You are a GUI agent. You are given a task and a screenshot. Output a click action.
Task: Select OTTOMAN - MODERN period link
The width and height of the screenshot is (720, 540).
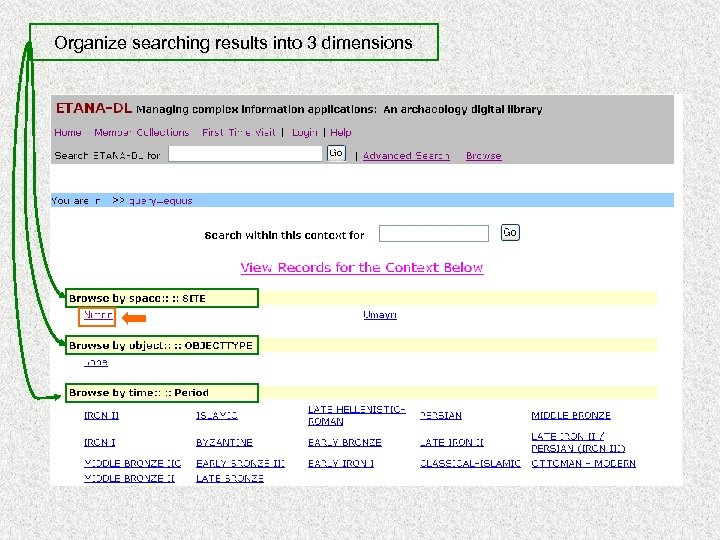[x=584, y=463]
